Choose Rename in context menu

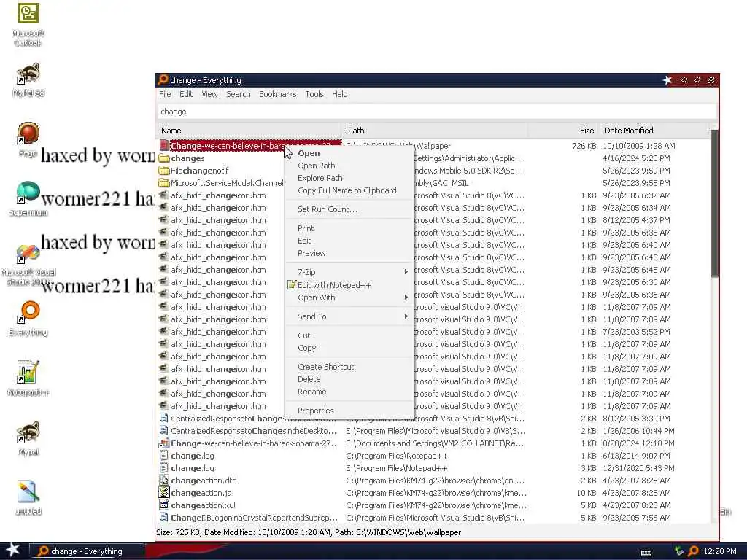349,392
